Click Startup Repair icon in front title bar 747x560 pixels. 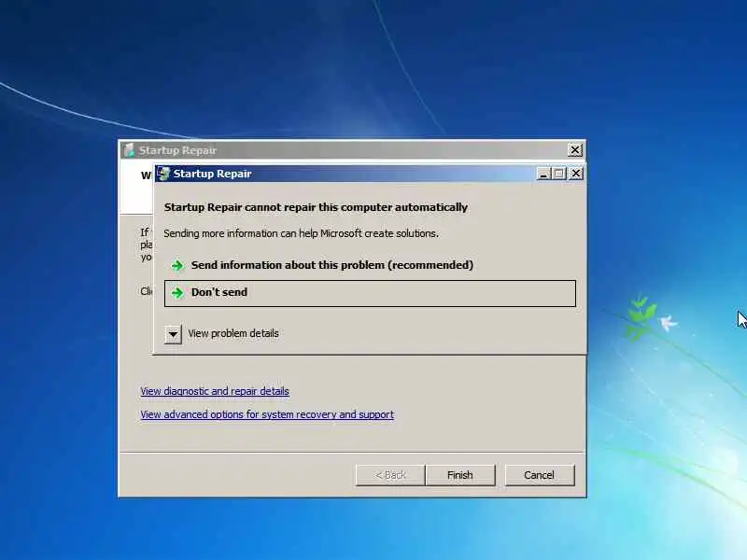tap(163, 174)
